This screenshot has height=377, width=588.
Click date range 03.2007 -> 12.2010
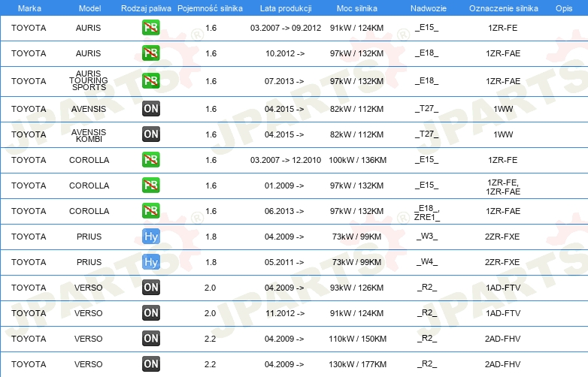(x=286, y=160)
